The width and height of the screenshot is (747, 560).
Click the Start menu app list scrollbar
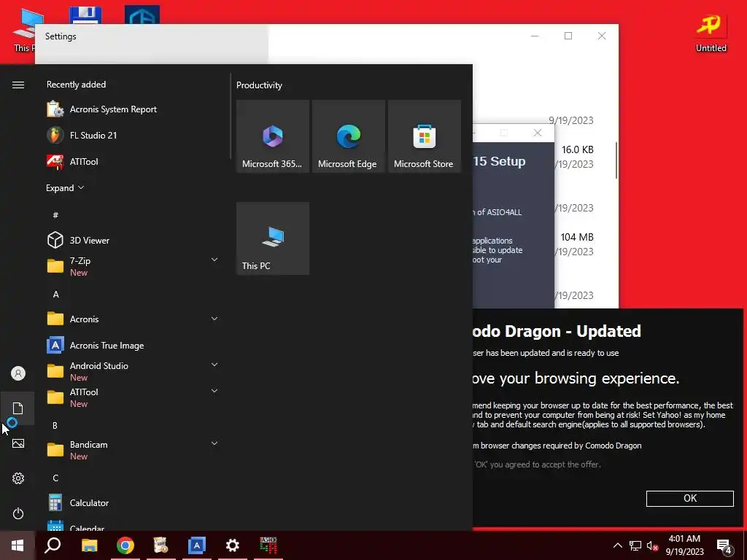pos(231,116)
